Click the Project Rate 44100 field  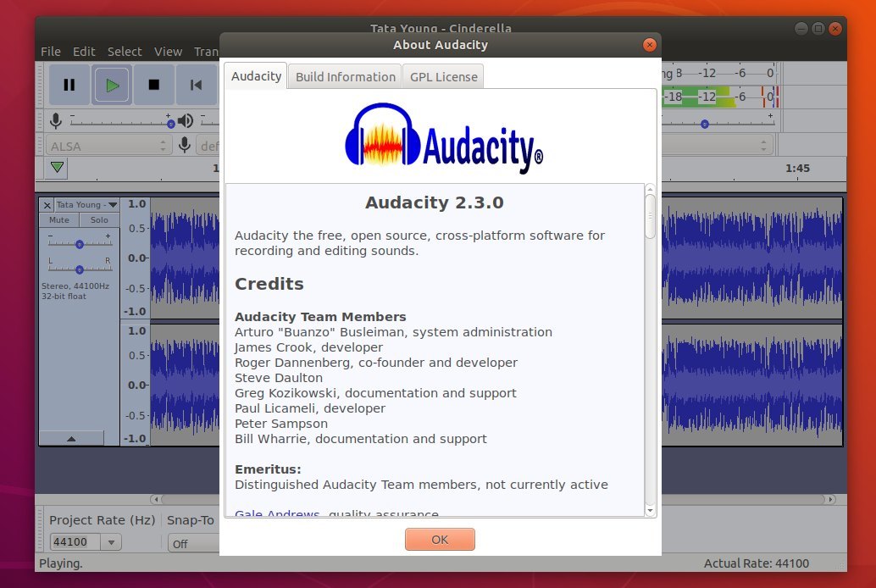point(75,541)
